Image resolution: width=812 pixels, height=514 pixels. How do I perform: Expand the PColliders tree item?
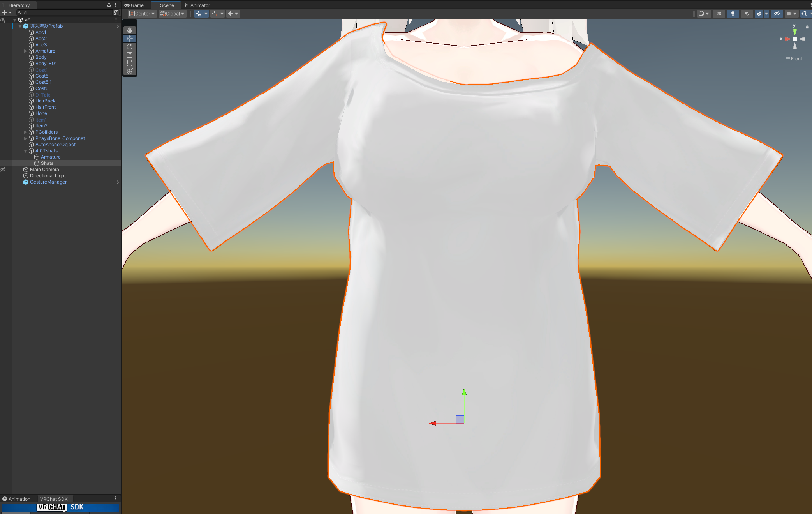(x=26, y=132)
